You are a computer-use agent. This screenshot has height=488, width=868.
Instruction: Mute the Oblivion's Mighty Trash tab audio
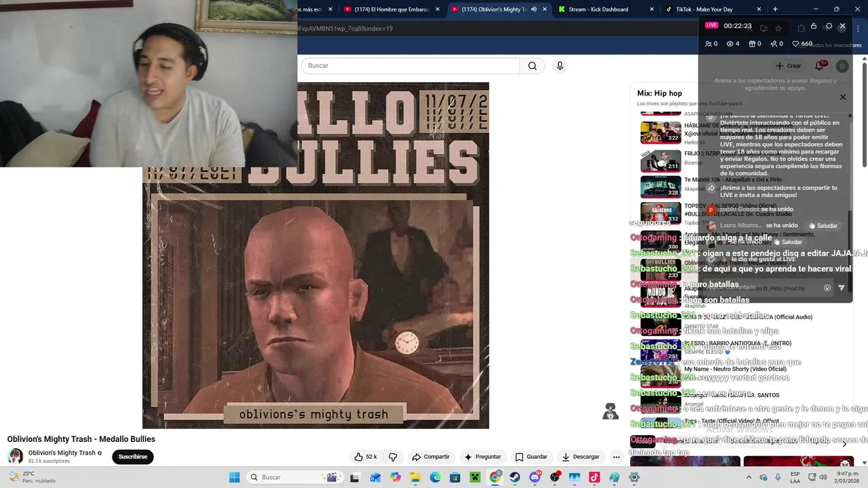[534, 9]
